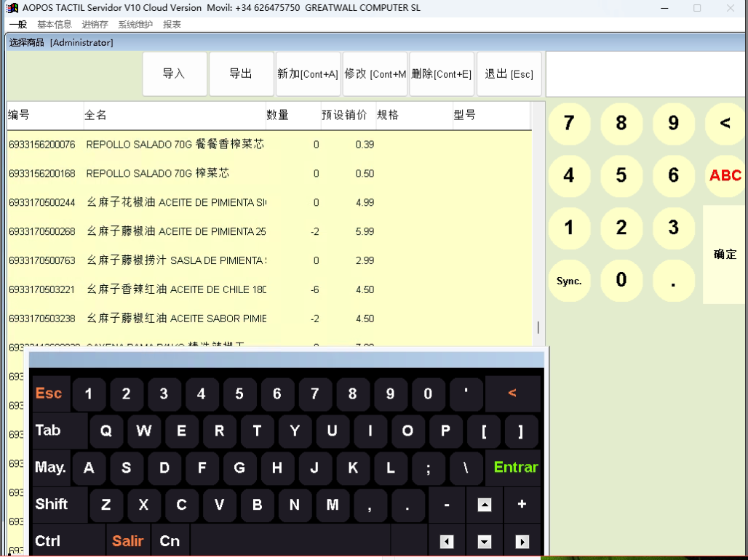The width and height of the screenshot is (748, 560).
Task: Toggle the Shift key on keyboard
Action: 52,504
